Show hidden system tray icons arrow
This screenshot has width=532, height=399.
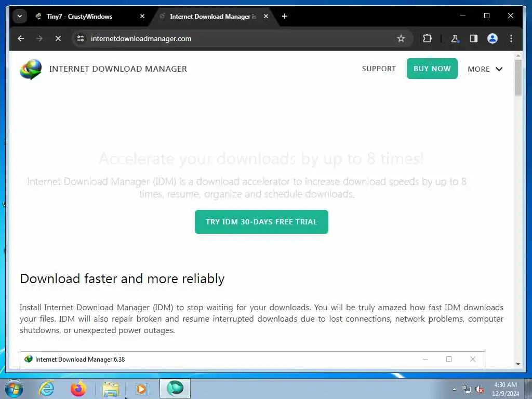tap(454, 389)
